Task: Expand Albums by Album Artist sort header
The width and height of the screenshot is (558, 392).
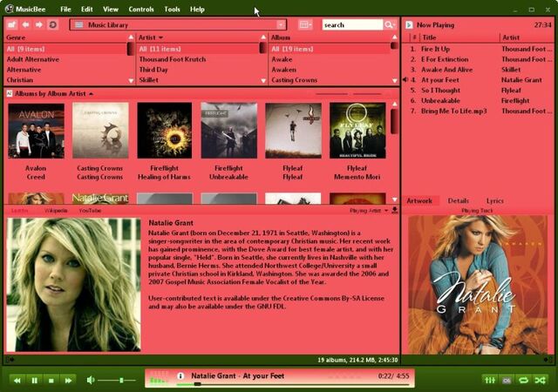Action: [91, 94]
